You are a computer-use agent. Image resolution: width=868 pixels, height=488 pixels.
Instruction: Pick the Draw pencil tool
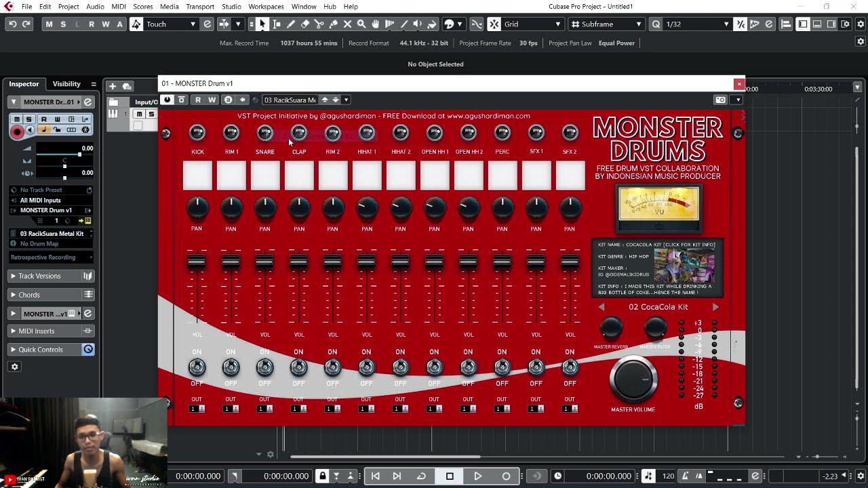(x=291, y=24)
